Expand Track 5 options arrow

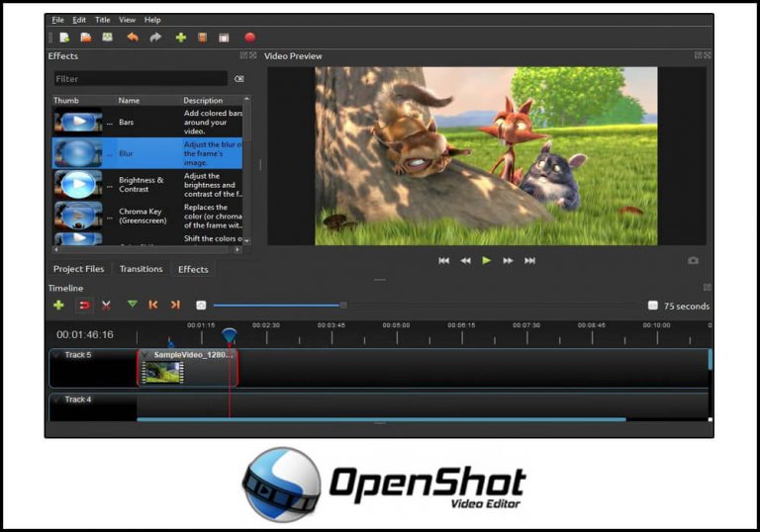(56, 355)
